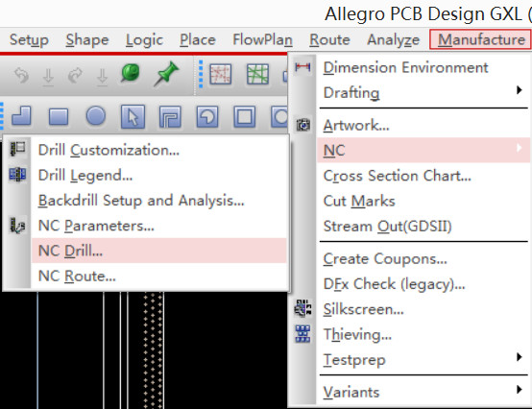Expand the NC submenu
Image resolution: width=532 pixels, height=409 pixels.
coord(423,150)
